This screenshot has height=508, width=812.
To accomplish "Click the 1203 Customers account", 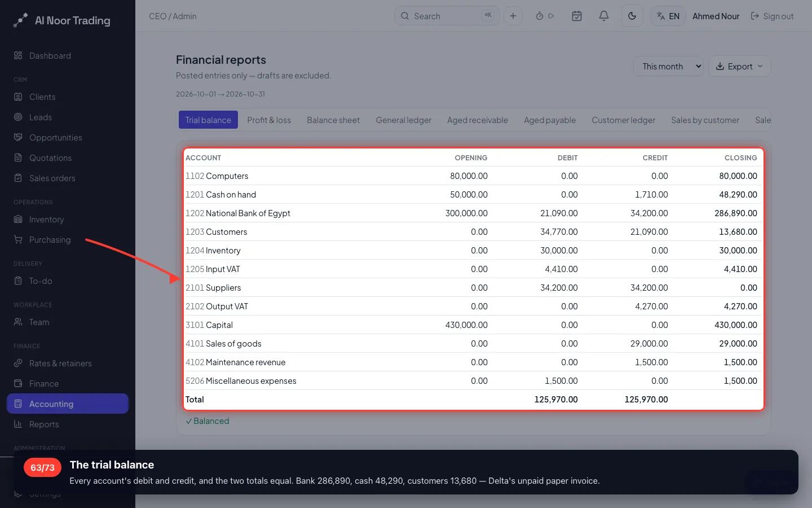I will click(474, 231).
